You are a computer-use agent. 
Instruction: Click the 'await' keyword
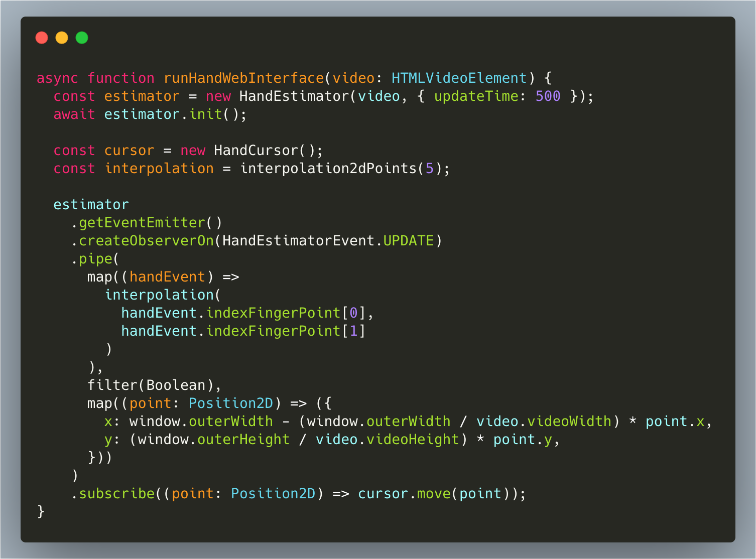(74, 114)
